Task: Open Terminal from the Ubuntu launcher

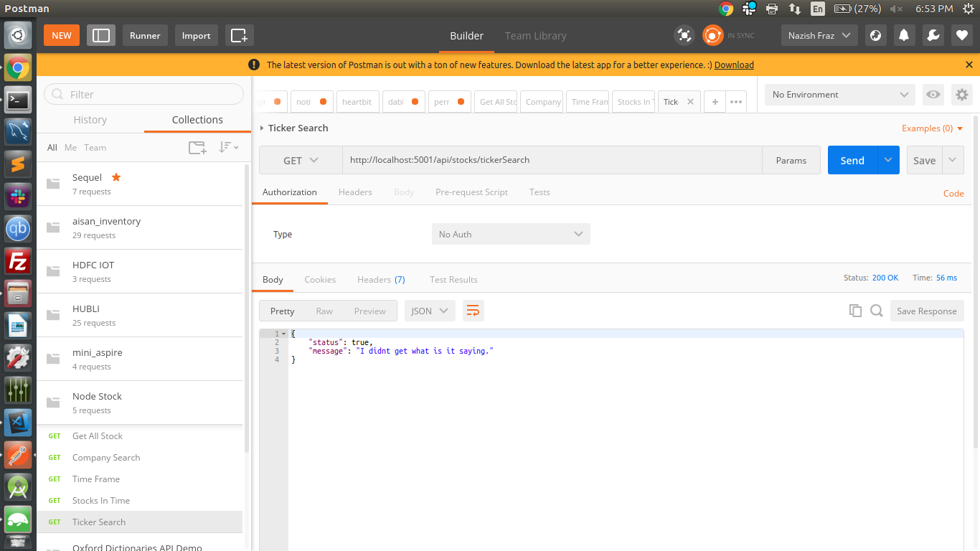Action: pos(18,101)
